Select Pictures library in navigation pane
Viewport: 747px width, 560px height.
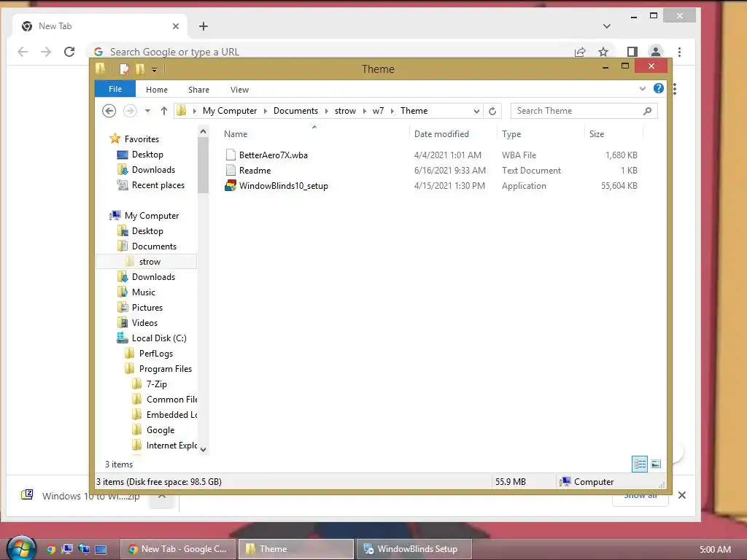147,307
